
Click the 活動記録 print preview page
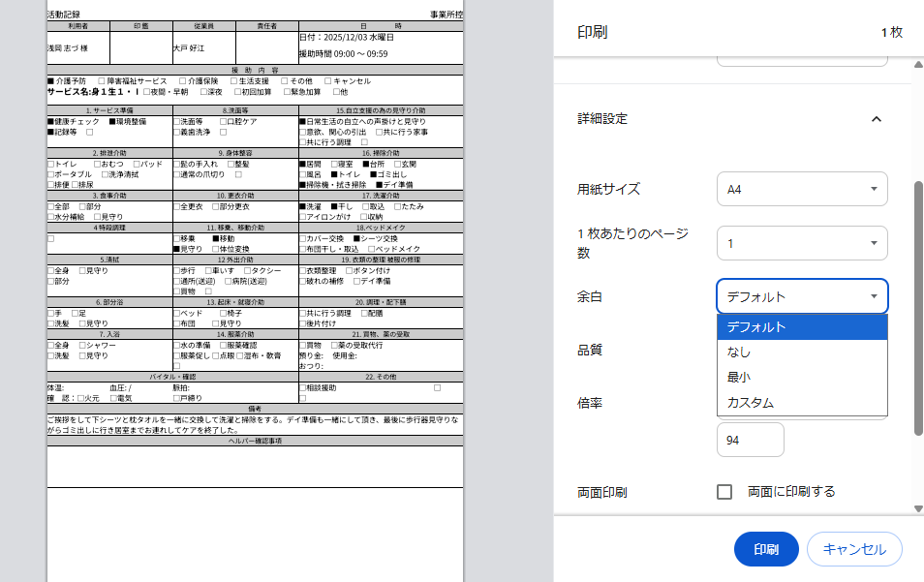click(256, 291)
